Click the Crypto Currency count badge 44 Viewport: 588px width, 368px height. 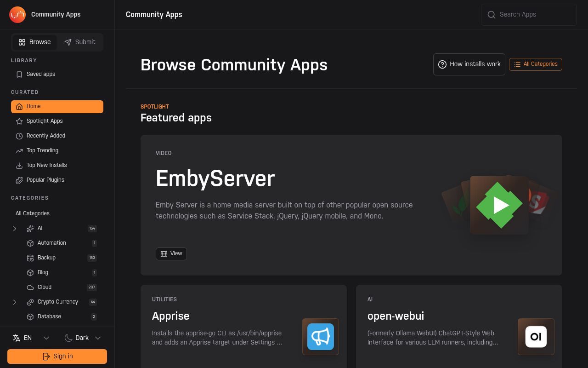[93, 302]
